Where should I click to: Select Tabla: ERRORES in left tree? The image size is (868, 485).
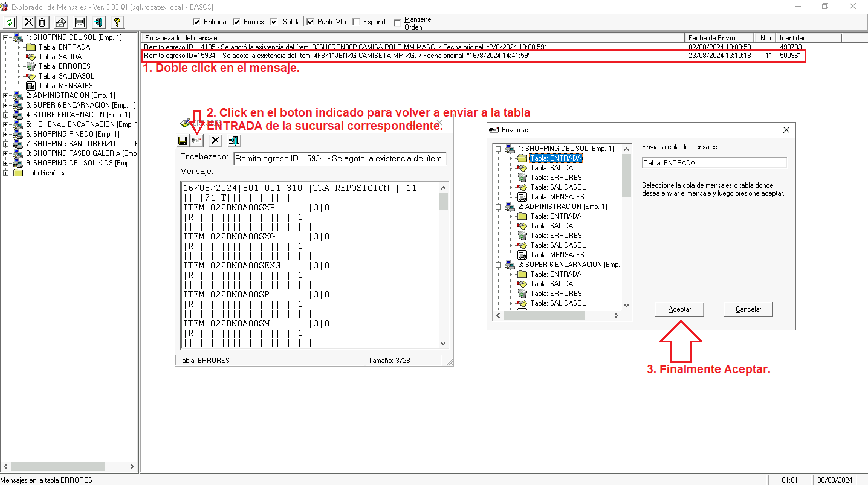tap(64, 66)
